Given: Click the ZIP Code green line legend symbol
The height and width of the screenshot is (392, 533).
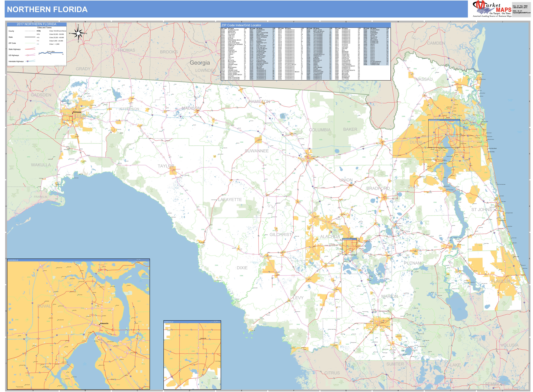Looking at the screenshot, I should pyautogui.click(x=30, y=43).
